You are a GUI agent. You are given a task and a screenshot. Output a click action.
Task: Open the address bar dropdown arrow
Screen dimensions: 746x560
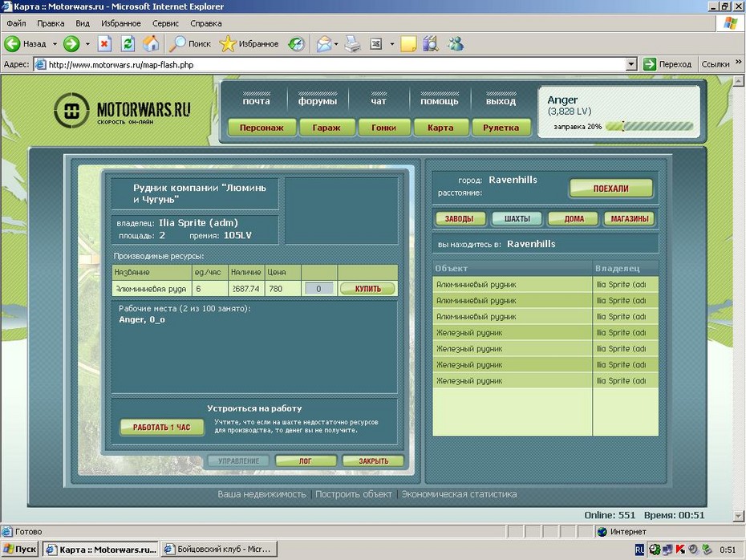630,64
